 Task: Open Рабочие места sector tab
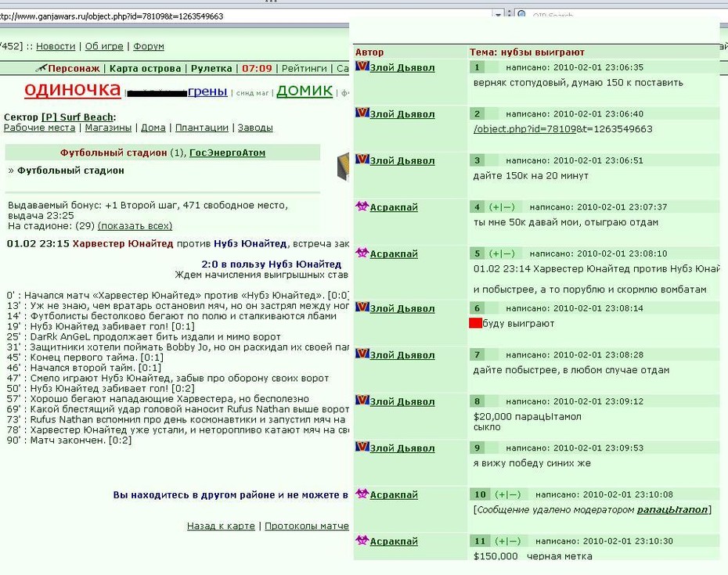pos(39,128)
